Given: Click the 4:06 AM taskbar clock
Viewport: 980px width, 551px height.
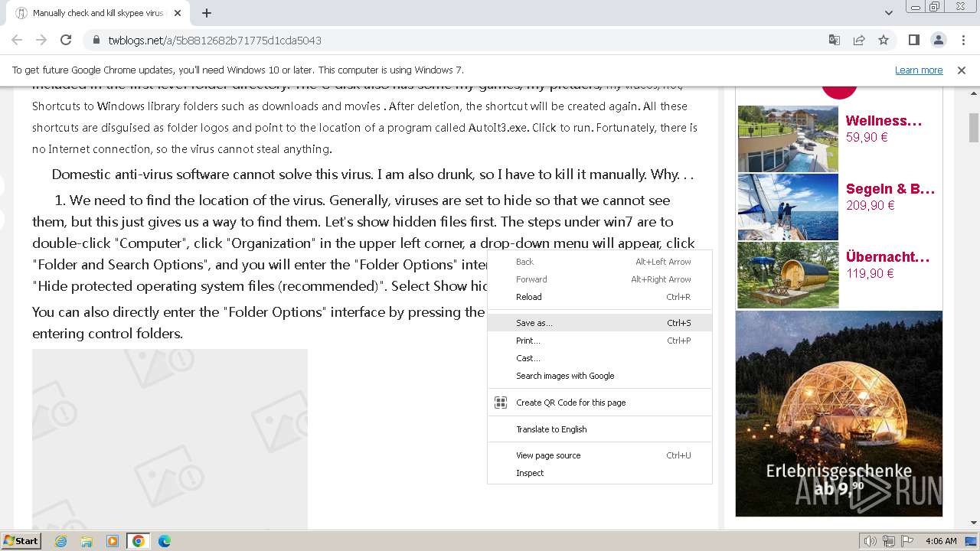Looking at the screenshot, I should [x=941, y=541].
